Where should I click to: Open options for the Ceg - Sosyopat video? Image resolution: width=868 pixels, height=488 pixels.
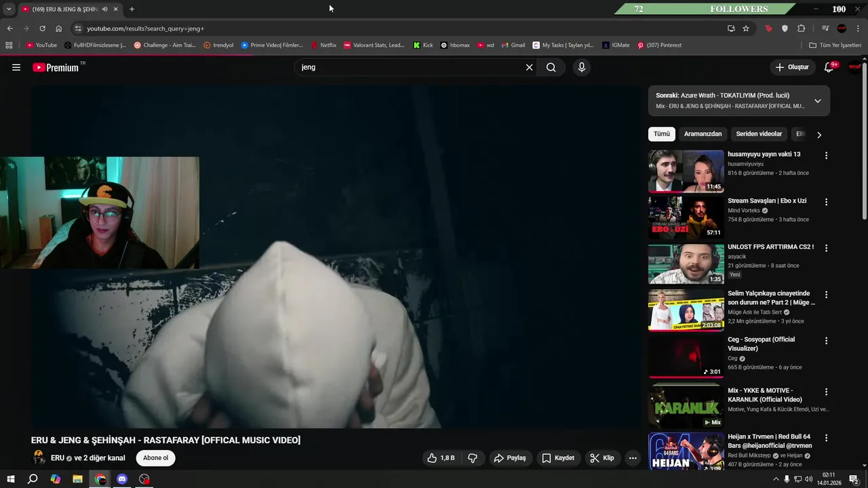826,341
